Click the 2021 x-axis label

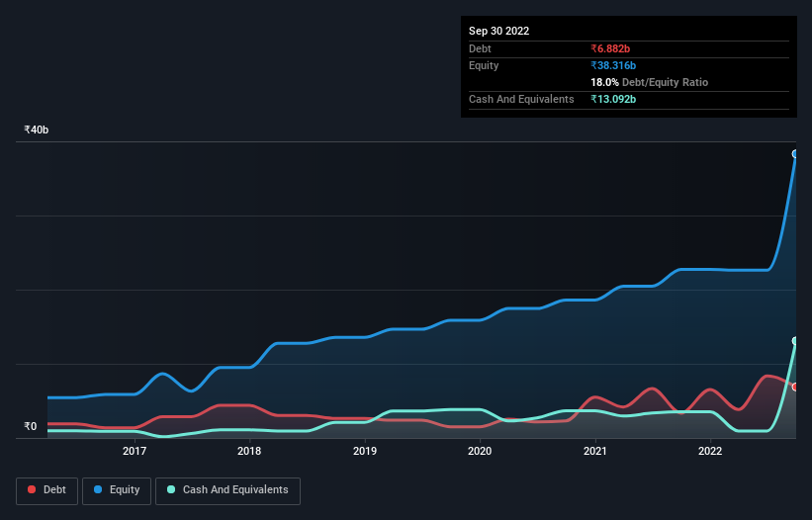coord(595,451)
